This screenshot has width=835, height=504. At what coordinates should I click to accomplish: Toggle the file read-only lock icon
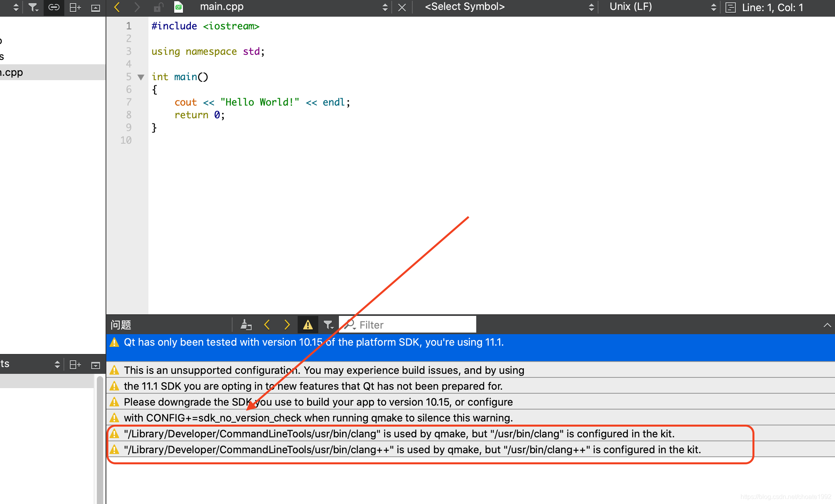(x=158, y=7)
